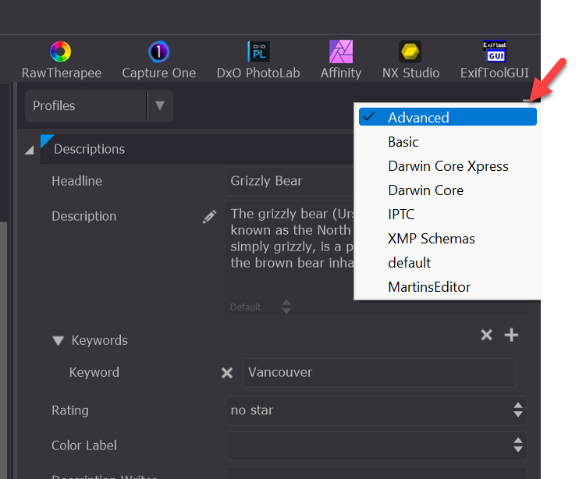Delete the Vancouver keyword
The height and width of the screenshot is (479, 579).
pos(227,373)
